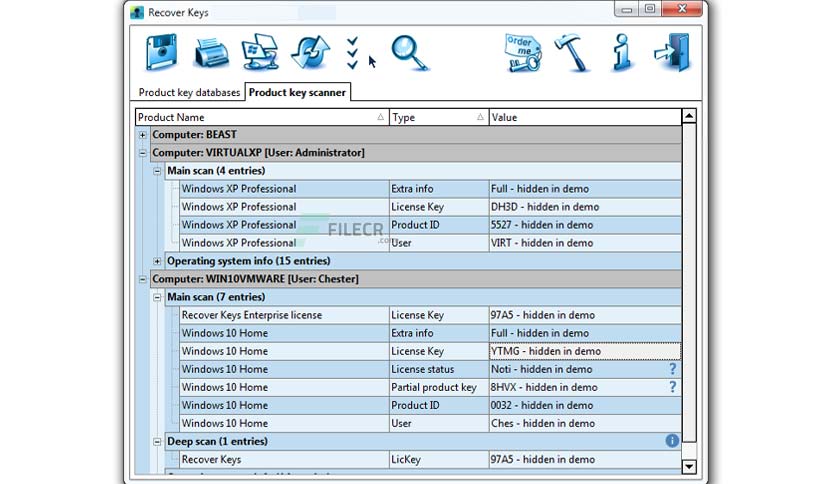This screenshot has height=484, width=836.
Task: Maximize the Recover Keys window
Action: tap(649, 9)
